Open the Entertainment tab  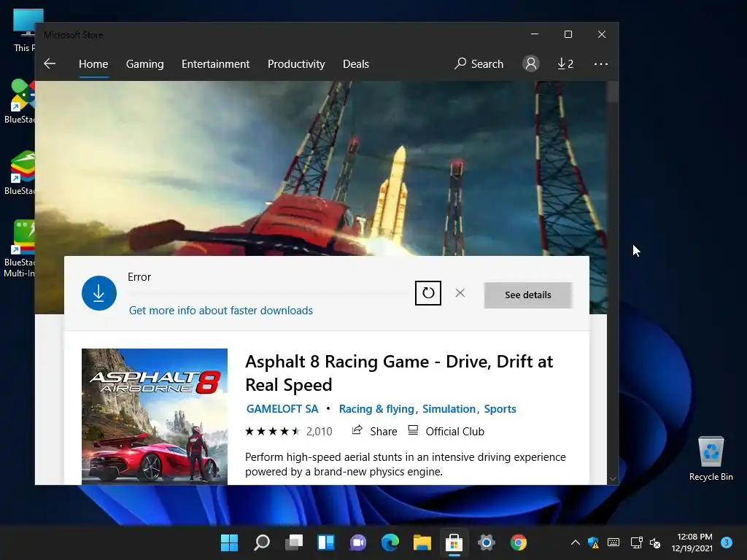(215, 64)
